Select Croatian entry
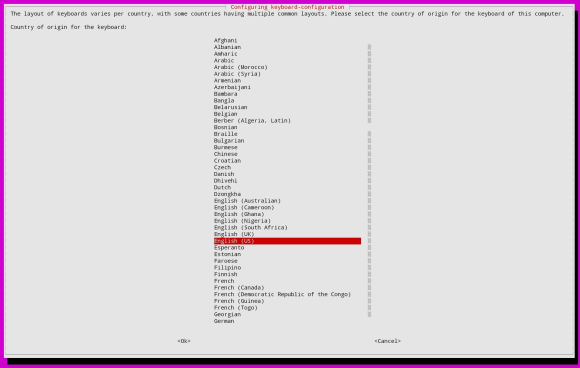The image size is (580, 368). point(227,161)
